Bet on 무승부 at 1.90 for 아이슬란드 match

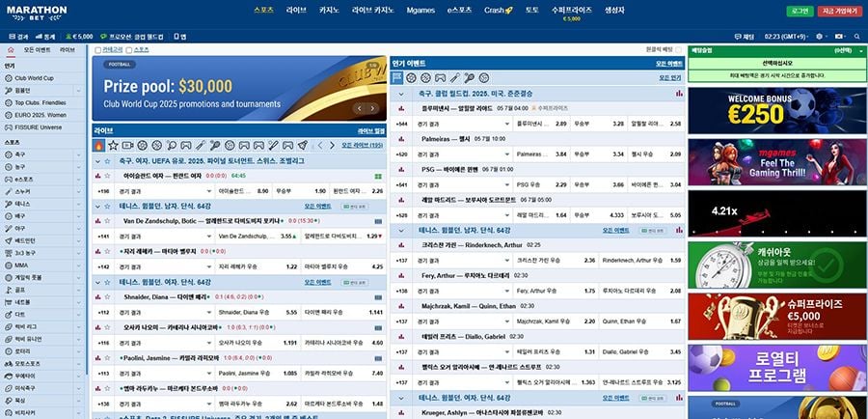[302, 190]
